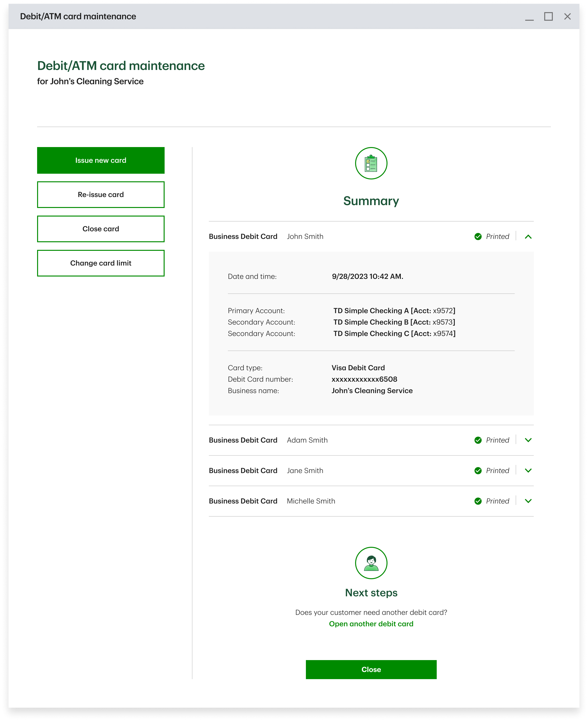The height and width of the screenshot is (721, 588).
Task: Click the Printed checkmark for Jane Smith
Action: click(x=478, y=471)
